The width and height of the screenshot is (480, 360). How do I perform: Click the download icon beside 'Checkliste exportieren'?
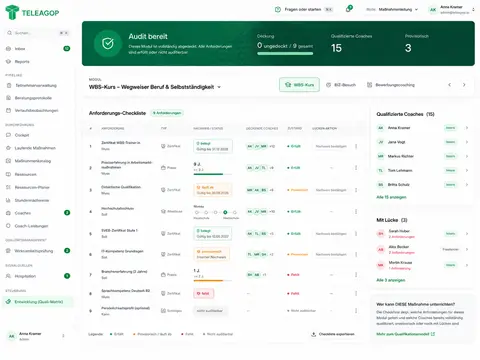313,334
